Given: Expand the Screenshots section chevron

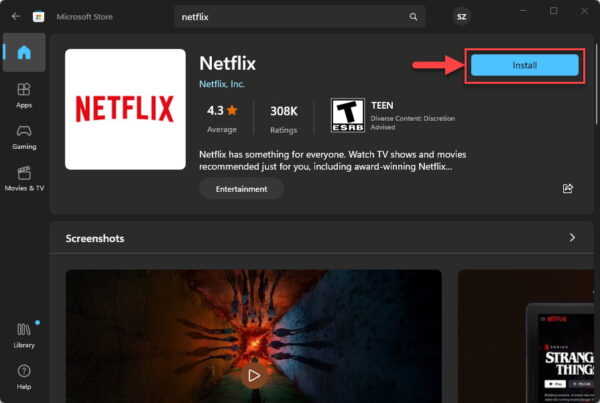Looking at the screenshot, I should pyautogui.click(x=572, y=238).
